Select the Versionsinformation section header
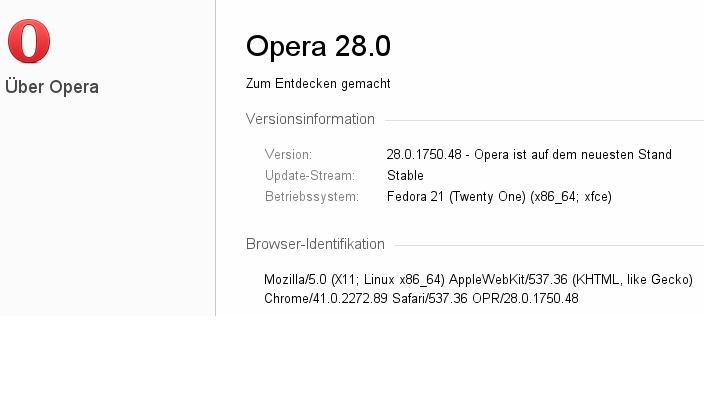This screenshot has width=704, height=400. pos(310,119)
